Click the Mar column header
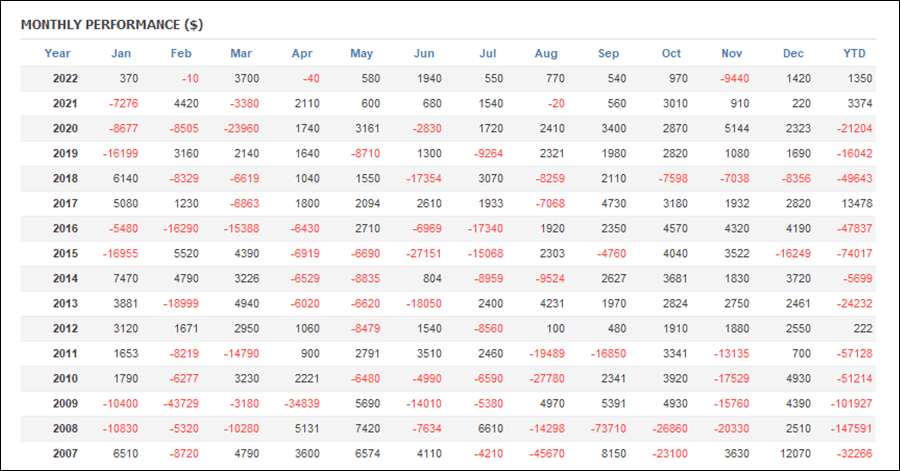 pyautogui.click(x=241, y=53)
